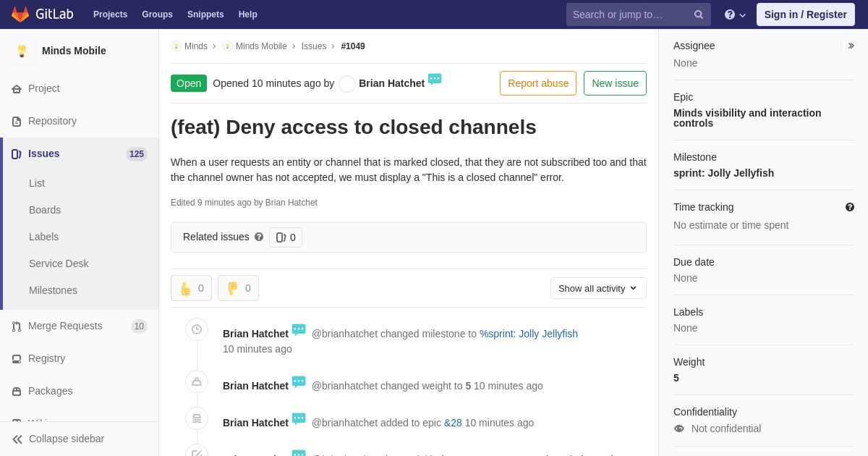Open Help in the top navigation
Viewport: 868px width, 456px height.
(248, 14)
